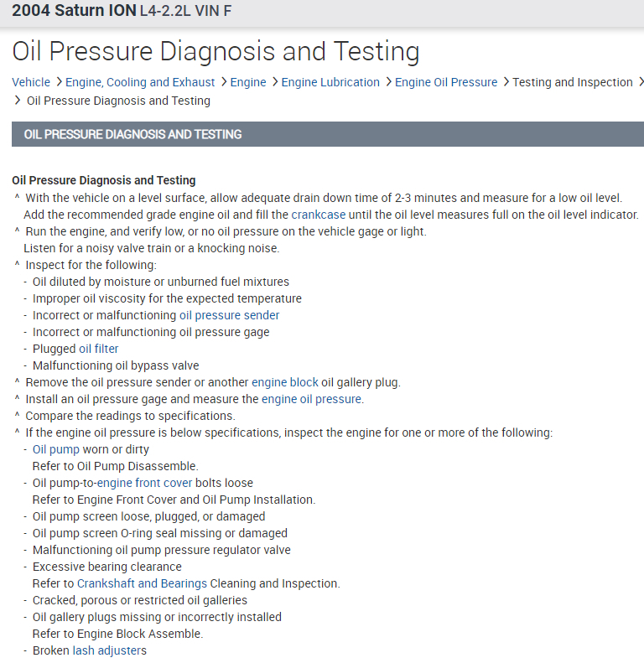Click the engine oil pressure link
Viewport: 644px width, 663px height.
click(x=311, y=399)
